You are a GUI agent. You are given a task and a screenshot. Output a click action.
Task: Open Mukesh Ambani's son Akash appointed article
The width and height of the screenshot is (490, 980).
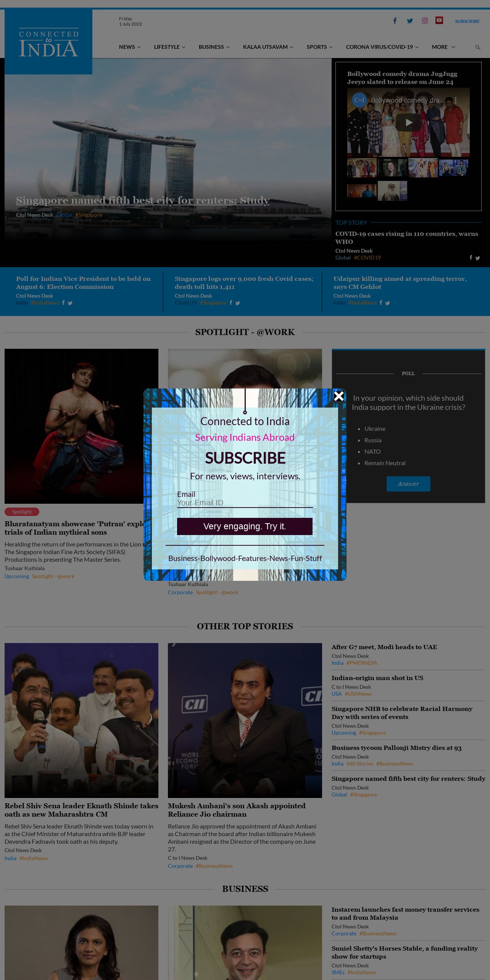pos(237,810)
